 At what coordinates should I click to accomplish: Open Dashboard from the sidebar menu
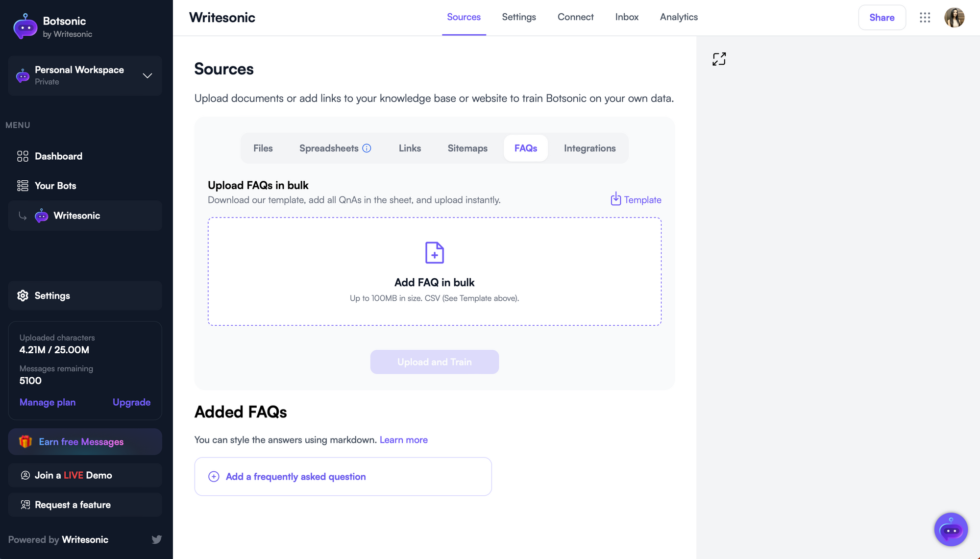point(58,156)
